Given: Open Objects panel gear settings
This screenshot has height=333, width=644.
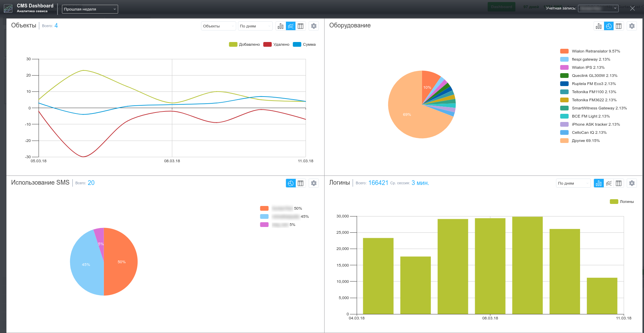Looking at the screenshot, I should tap(314, 26).
